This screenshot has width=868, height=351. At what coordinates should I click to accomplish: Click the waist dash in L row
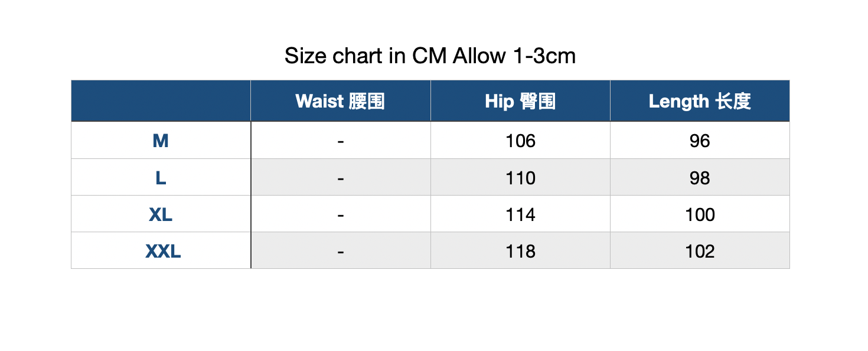click(x=341, y=177)
